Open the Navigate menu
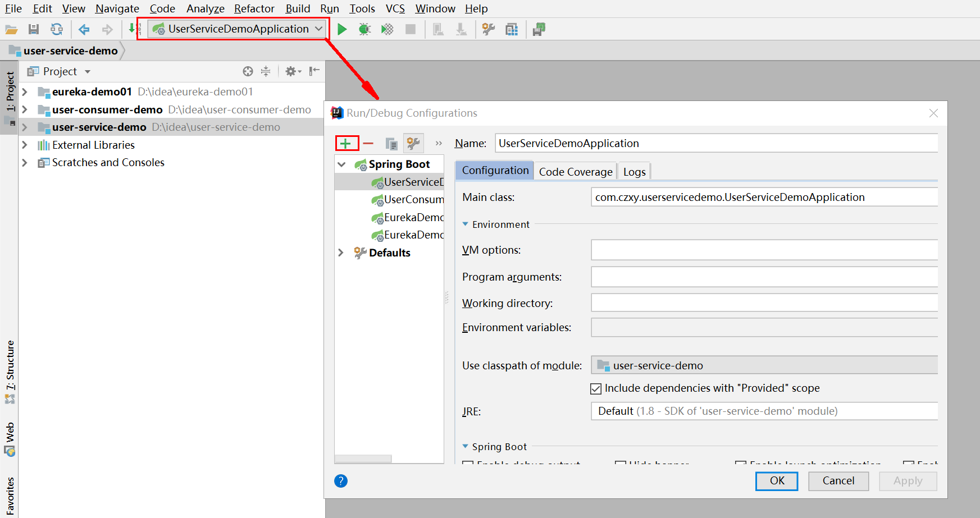The image size is (980, 518). pos(117,8)
